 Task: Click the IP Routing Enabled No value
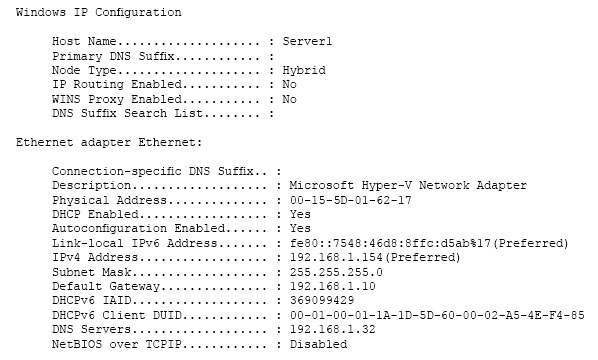click(289, 84)
